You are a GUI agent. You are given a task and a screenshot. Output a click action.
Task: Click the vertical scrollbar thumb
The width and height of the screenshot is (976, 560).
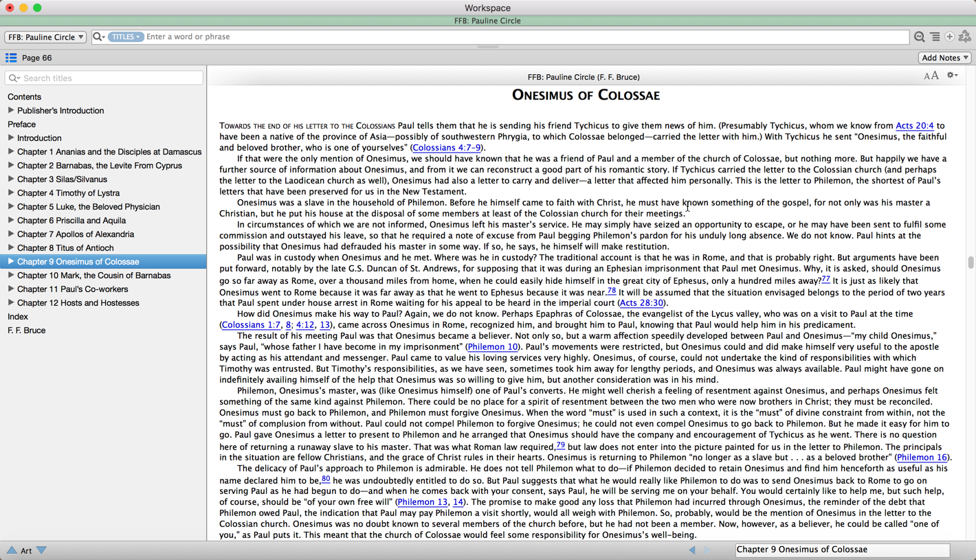(971, 262)
